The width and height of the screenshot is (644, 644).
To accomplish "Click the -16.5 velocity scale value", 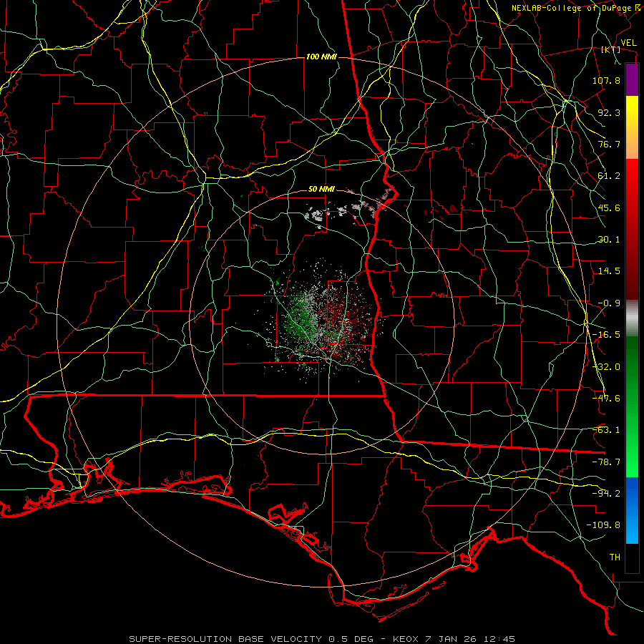I will coord(606,335).
